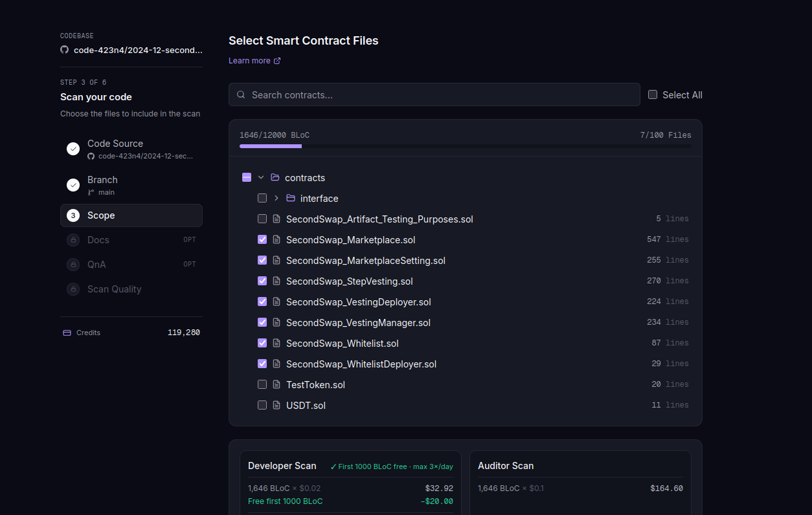The width and height of the screenshot is (812, 515).
Task: Click the file icon for USDT.sol
Action: pyautogui.click(x=276, y=405)
